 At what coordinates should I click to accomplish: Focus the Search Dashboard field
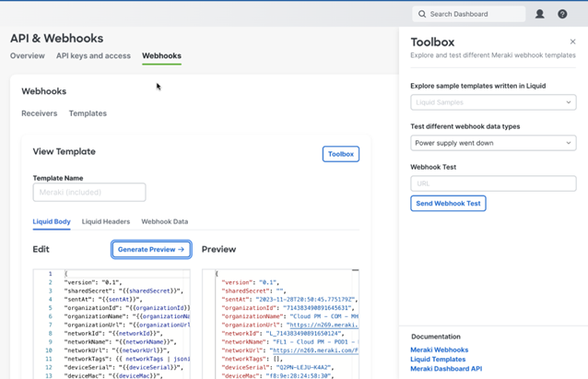click(469, 14)
